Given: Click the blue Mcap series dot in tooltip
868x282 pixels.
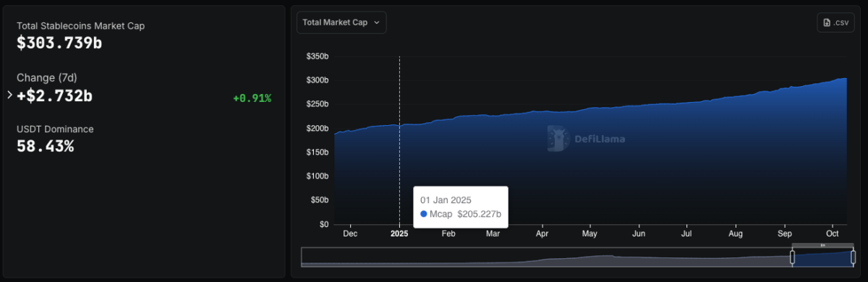Looking at the screenshot, I should 424,214.
